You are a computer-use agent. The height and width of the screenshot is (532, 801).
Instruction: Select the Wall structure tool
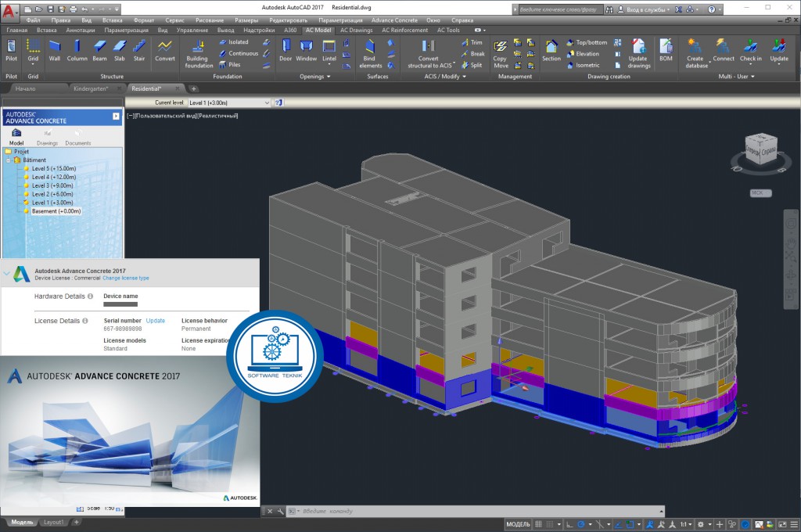[x=54, y=49]
